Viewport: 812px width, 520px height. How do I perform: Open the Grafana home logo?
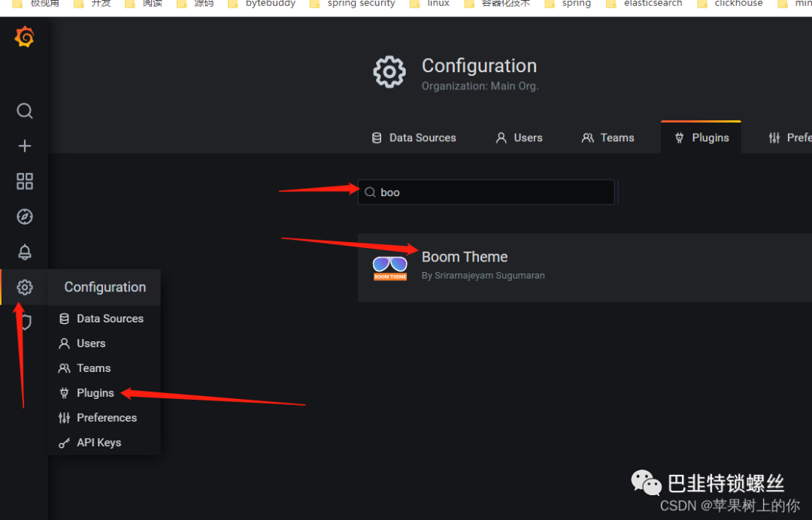point(24,38)
